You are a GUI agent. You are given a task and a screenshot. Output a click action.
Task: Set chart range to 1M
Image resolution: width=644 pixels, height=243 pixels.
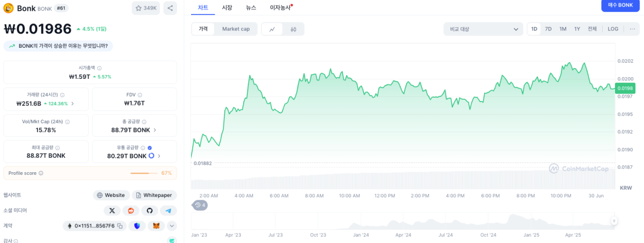[x=563, y=29]
